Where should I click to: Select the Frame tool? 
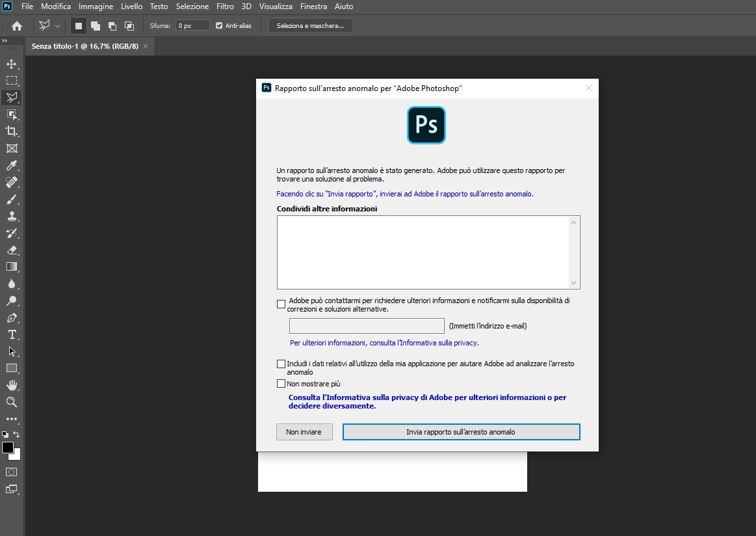(x=12, y=148)
